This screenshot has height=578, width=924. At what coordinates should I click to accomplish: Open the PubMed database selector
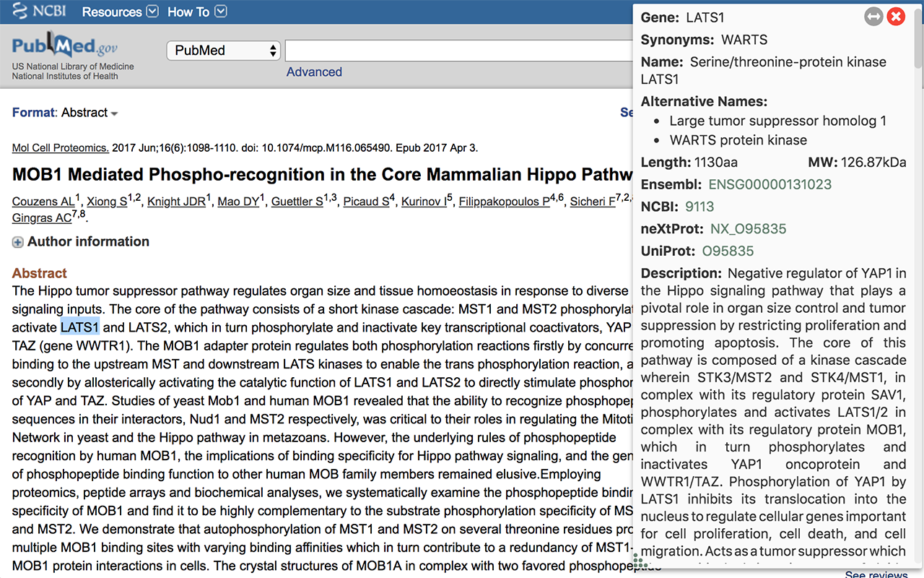[224, 51]
